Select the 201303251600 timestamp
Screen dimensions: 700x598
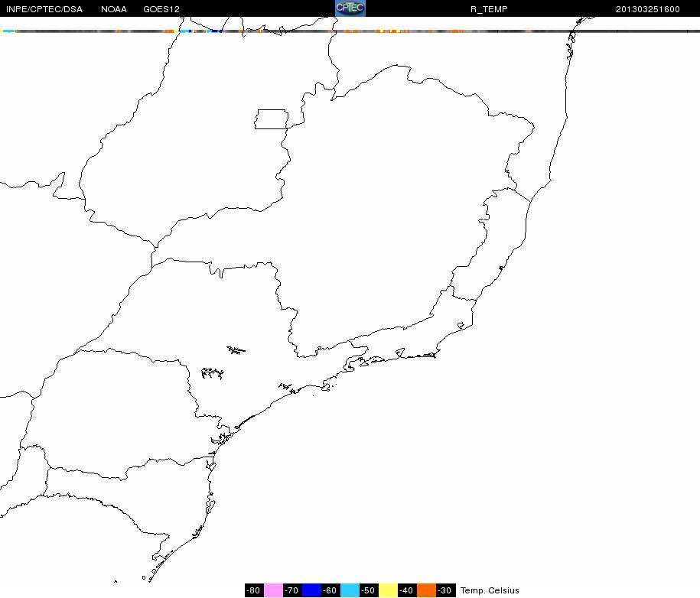point(647,9)
